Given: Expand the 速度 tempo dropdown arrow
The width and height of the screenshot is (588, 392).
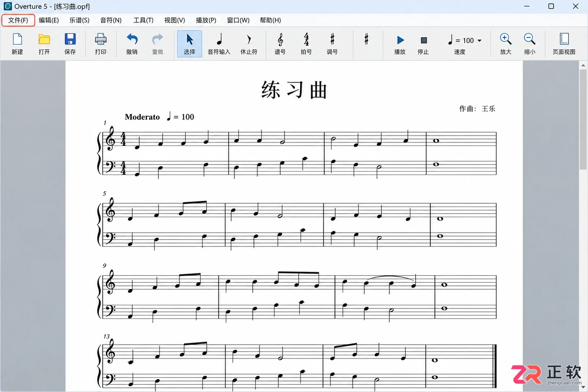Looking at the screenshot, I should pos(480,40).
